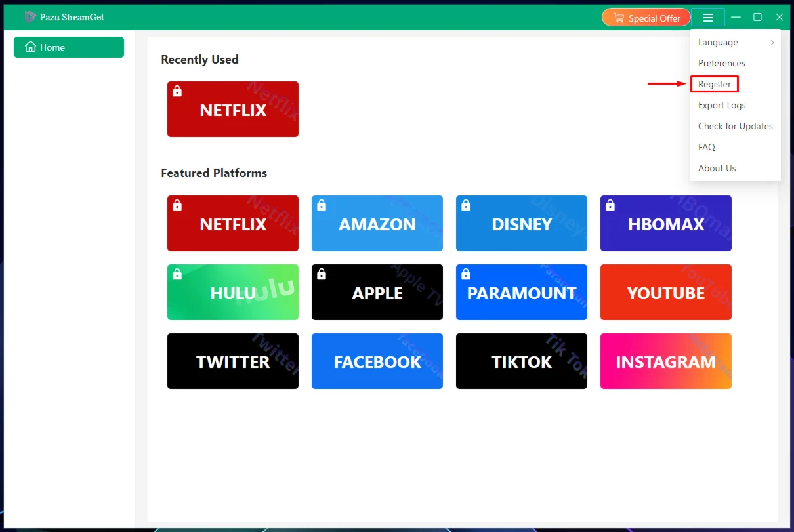Screen dimensions: 794x532
Task: Open the hamburger menu icon
Action: [707, 18]
